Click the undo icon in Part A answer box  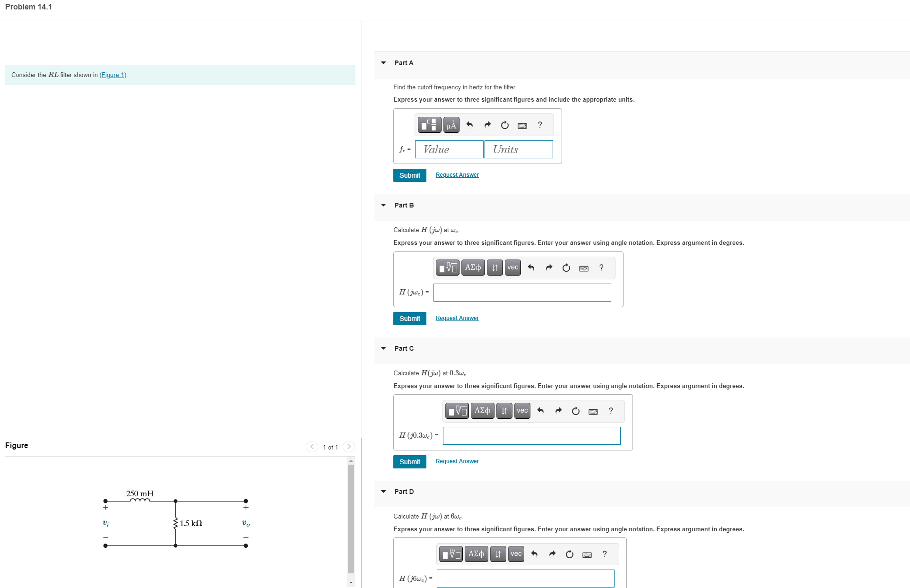(469, 125)
